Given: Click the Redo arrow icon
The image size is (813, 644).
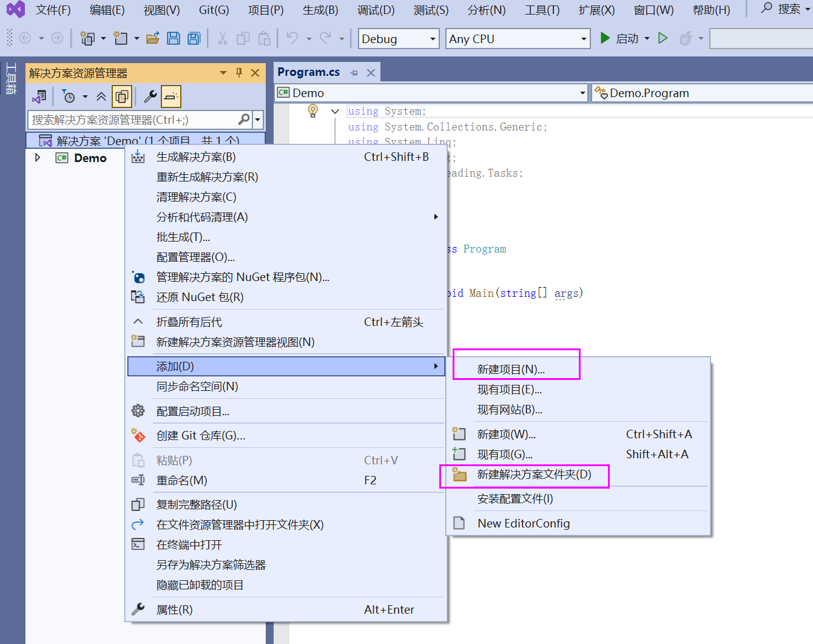Looking at the screenshot, I should (x=326, y=38).
